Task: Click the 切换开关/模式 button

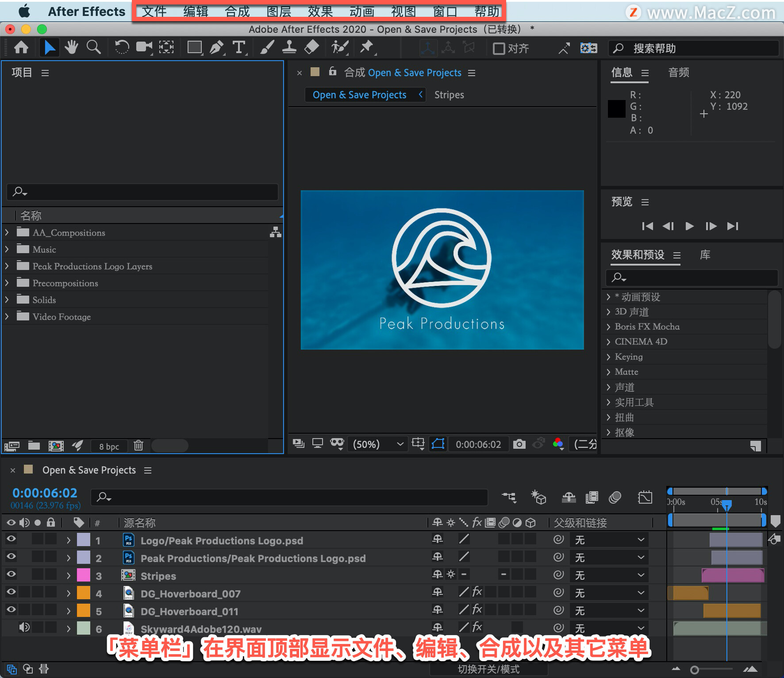Action: [x=488, y=669]
